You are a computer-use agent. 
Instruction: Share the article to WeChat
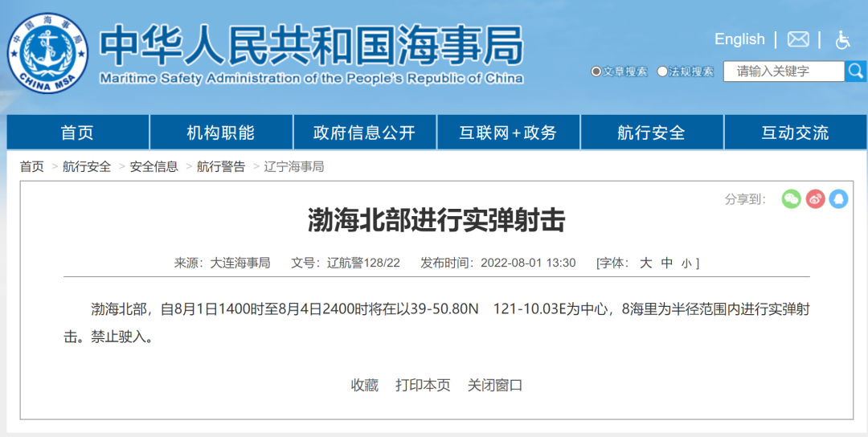point(792,198)
